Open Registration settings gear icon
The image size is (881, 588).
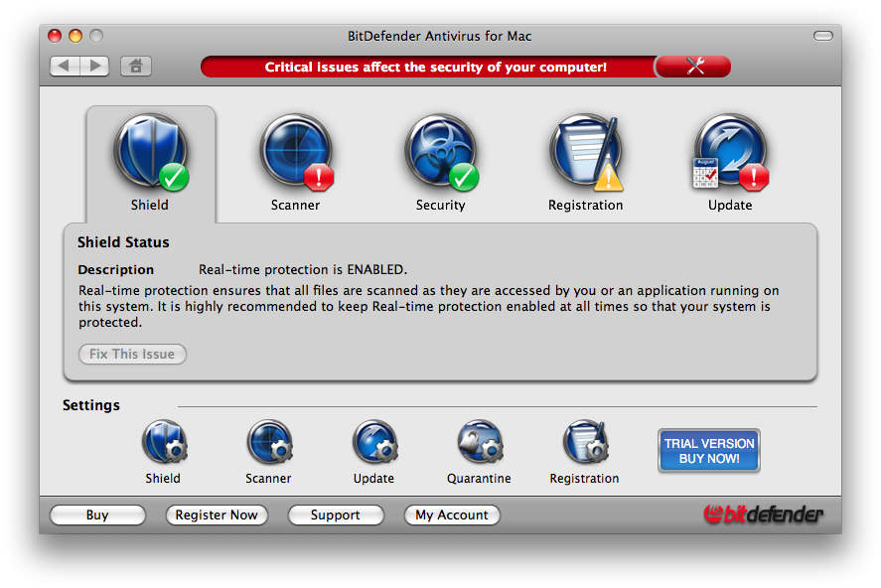click(x=585, y=442)
